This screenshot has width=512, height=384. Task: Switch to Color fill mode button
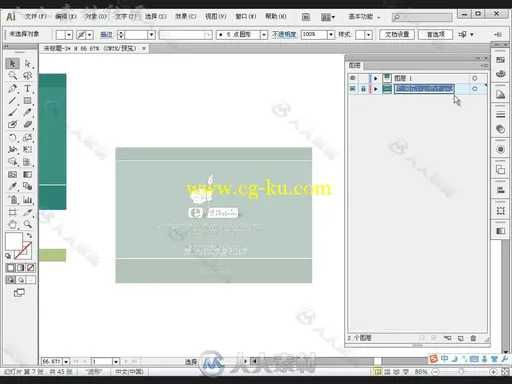pos(10,268)
